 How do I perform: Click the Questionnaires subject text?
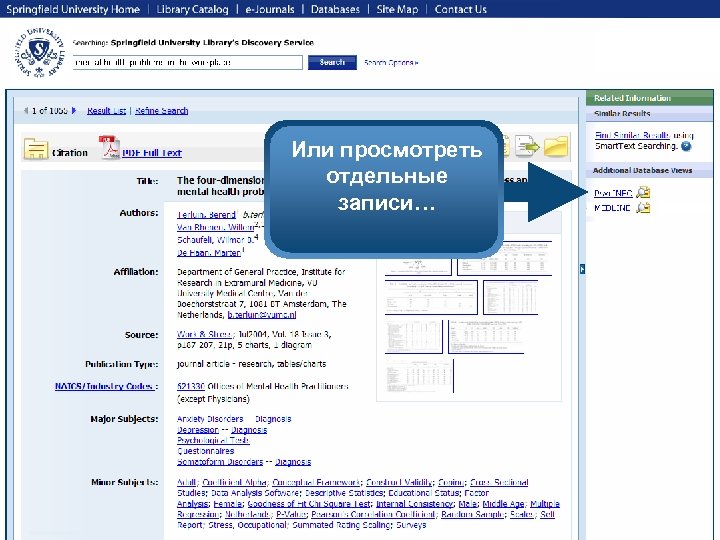click(205, 451)
